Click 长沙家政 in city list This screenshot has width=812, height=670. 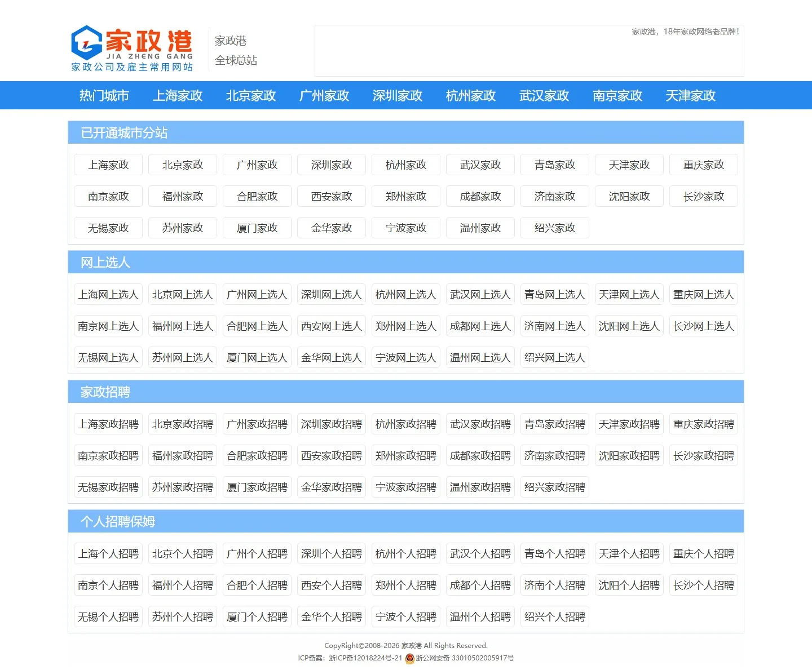[x=704, y=196]
